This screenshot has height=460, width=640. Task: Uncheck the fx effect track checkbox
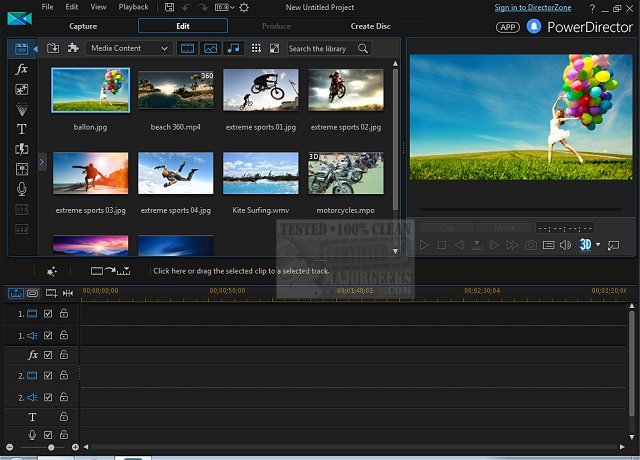[48, 355]
